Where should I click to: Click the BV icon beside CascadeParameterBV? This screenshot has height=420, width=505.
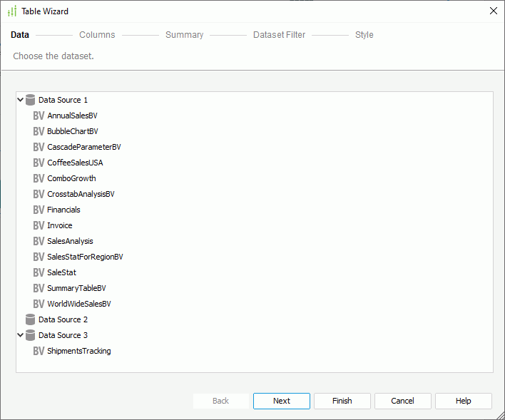point(39,147)
